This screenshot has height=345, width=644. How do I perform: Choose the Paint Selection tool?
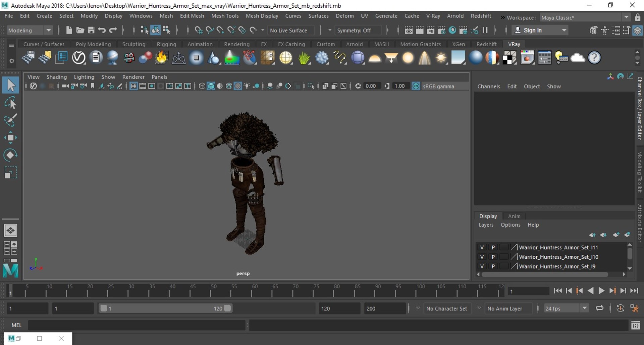click(x=10, y=120)
